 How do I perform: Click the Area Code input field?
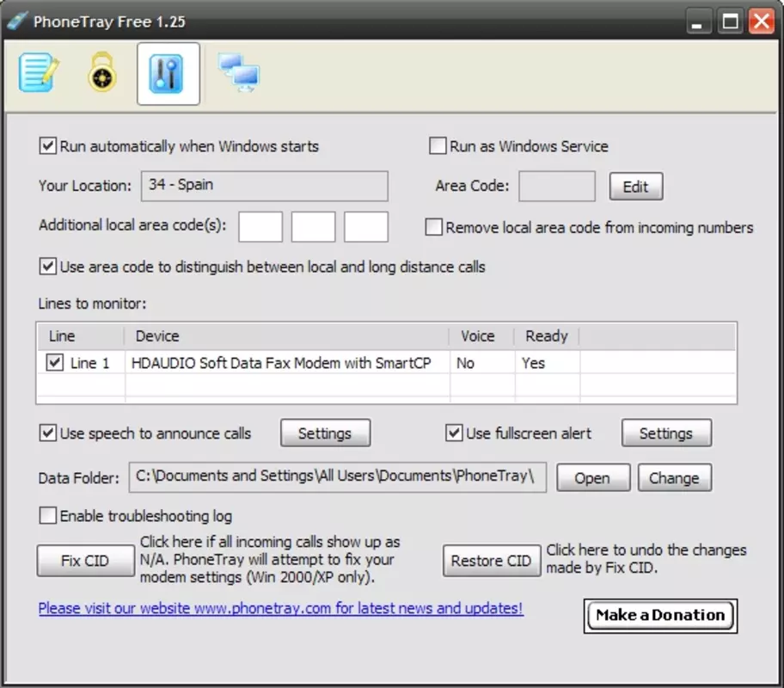click(x=557, y=186)
